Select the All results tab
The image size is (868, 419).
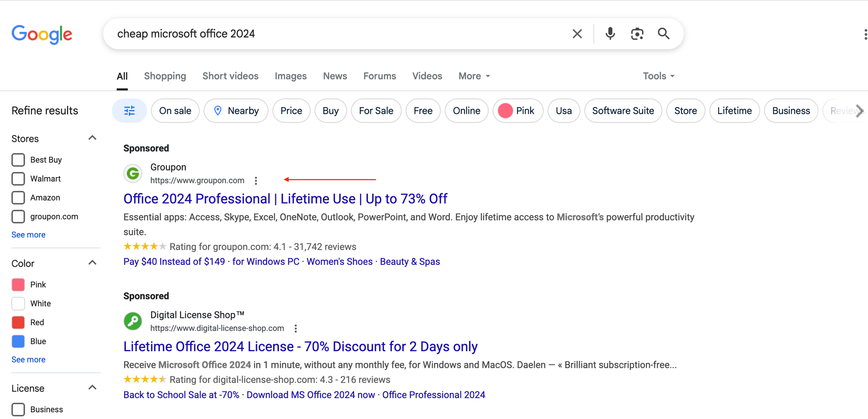pos(122,76)
